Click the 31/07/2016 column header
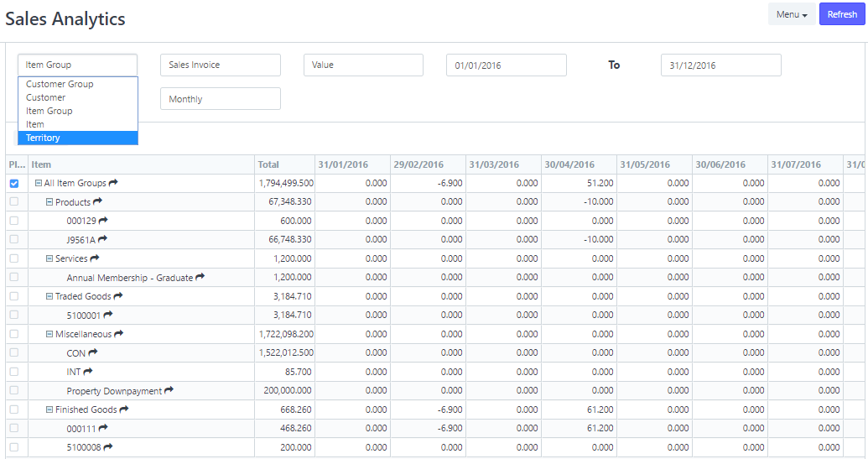 pyautogui.click(x=805, y=164)
